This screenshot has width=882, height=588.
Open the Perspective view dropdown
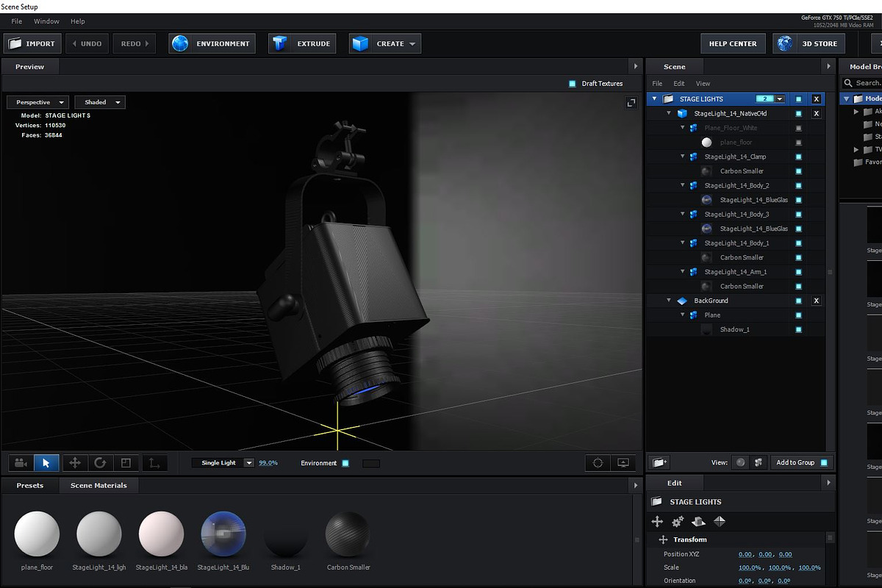click(38, 102)
